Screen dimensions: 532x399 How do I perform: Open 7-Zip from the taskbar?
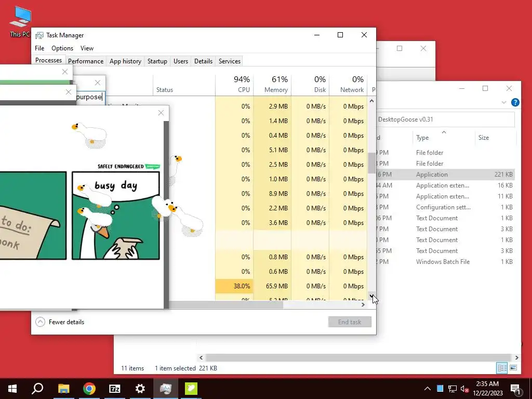[x=115, y=389]
